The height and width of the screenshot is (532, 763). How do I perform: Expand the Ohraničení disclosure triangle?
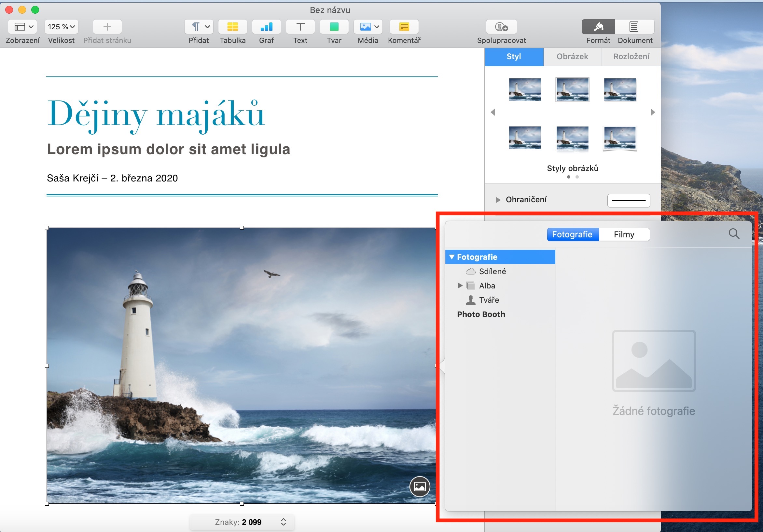(x=498, y=200)
